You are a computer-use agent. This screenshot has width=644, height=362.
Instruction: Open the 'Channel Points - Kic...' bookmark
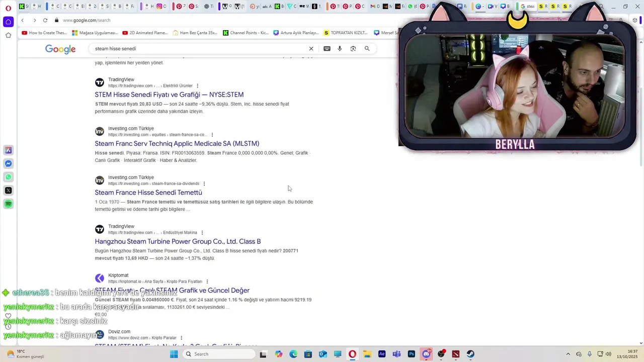(246, 33)
